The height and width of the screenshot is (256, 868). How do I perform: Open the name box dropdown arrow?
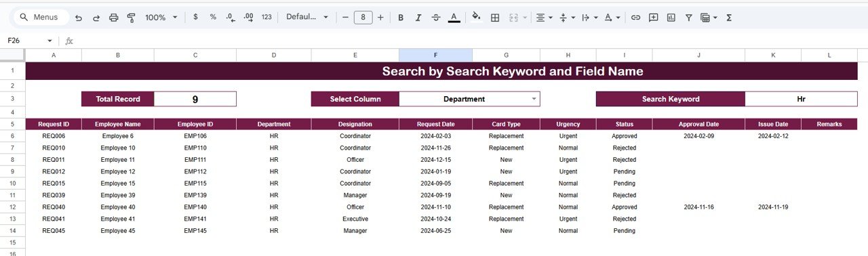tap(50, 41)
